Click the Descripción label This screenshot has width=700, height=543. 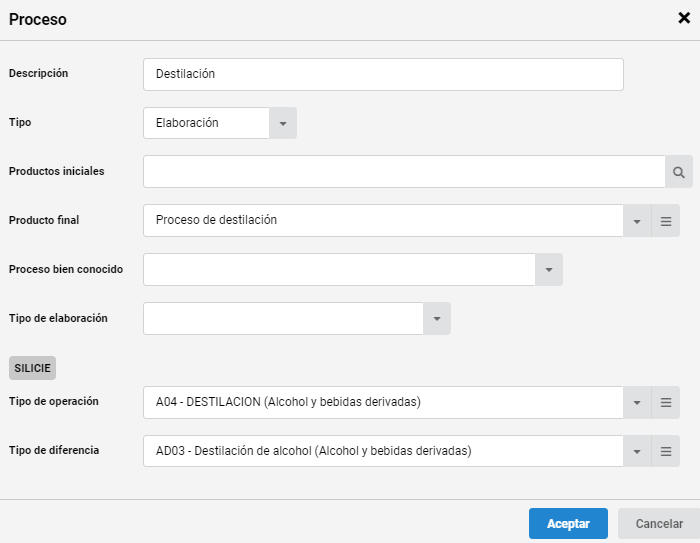38,73
